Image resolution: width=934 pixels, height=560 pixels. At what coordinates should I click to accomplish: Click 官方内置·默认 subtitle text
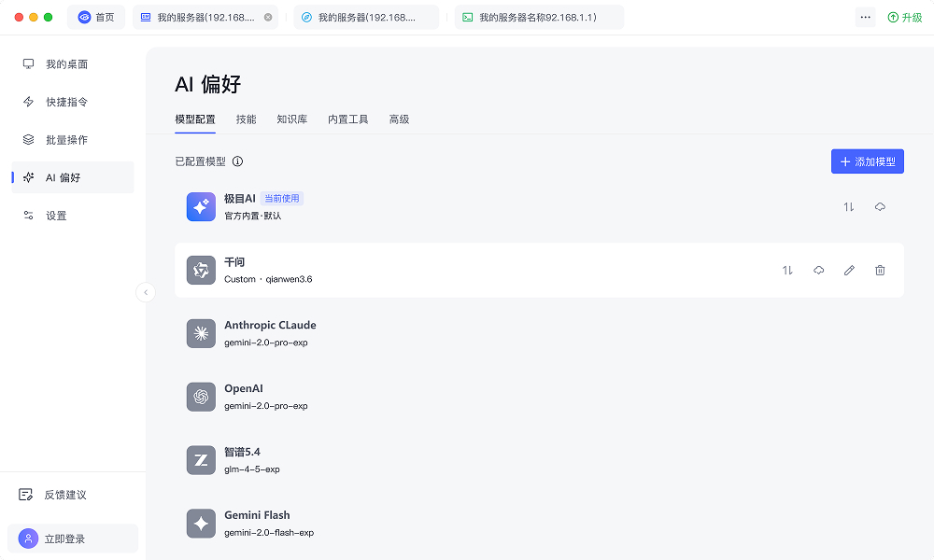coord(253,216)
